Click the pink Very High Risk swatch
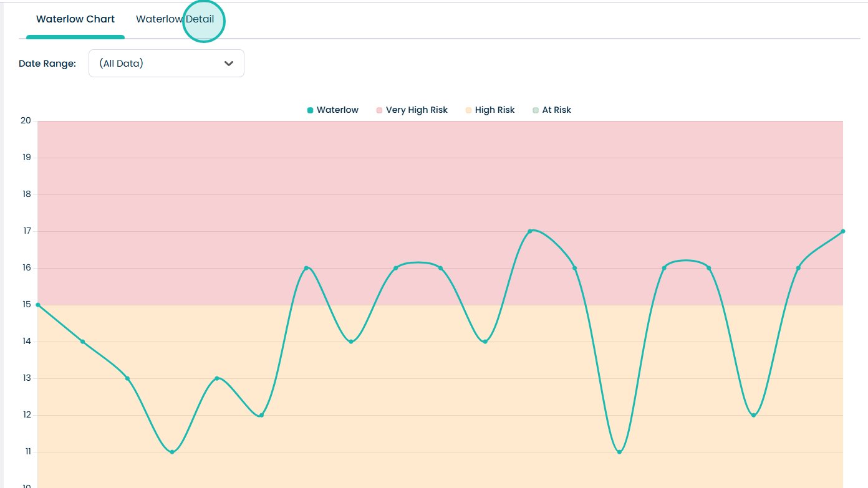868x488 pixels. (x=379, y=110)
